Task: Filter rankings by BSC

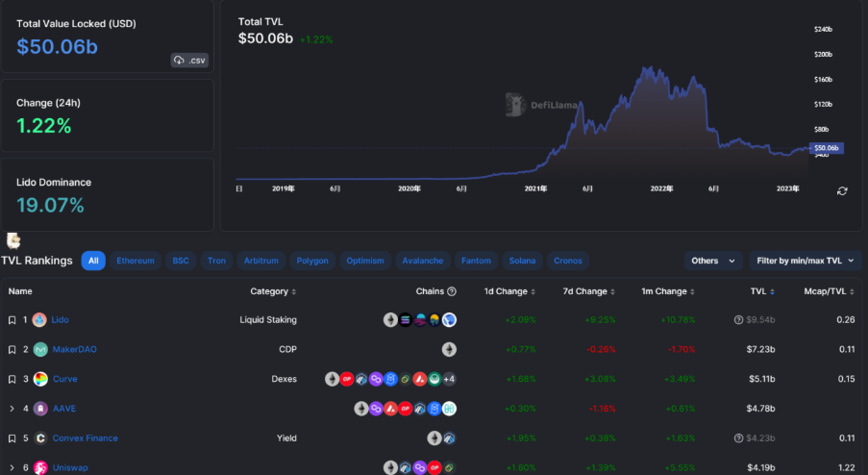Action: coord(181,261)
